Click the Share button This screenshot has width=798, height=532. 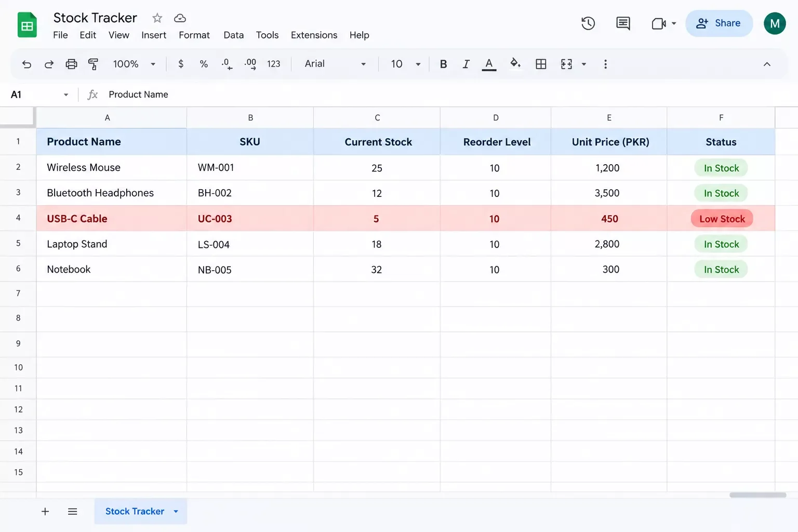click(719, 23)
